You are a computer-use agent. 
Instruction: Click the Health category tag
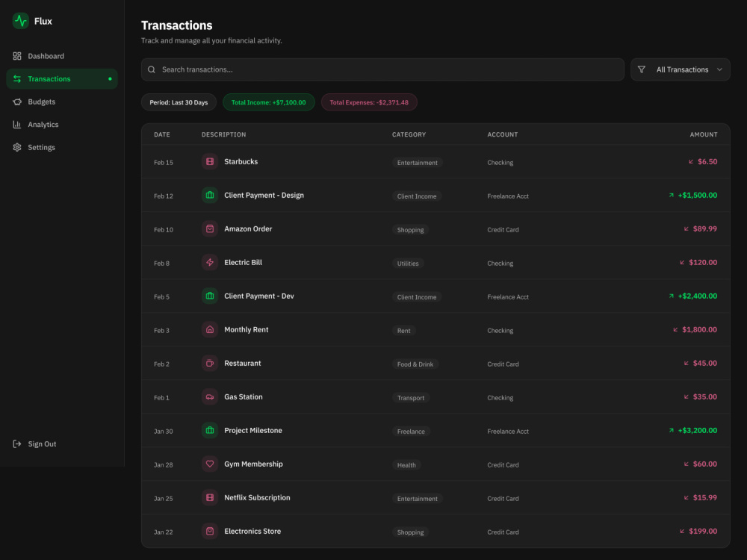pyautogui.click(x=406, y=465)
